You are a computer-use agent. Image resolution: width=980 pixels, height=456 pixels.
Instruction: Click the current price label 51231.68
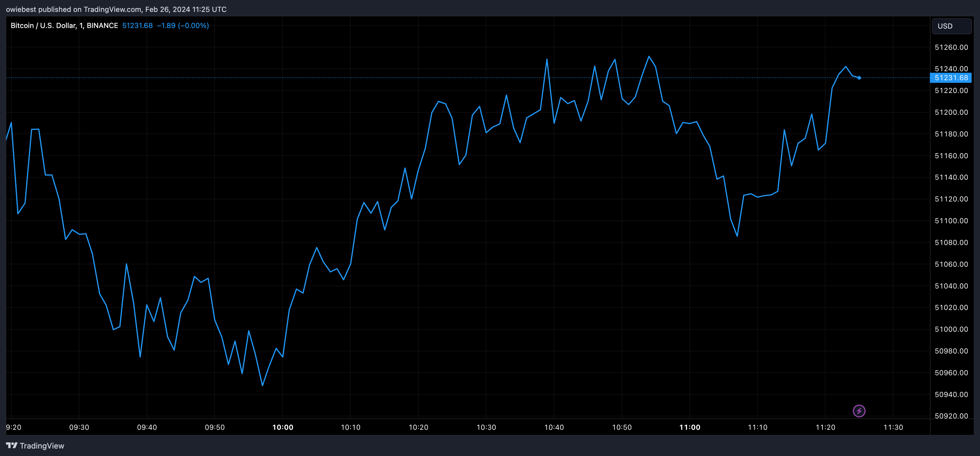(951, 78)
